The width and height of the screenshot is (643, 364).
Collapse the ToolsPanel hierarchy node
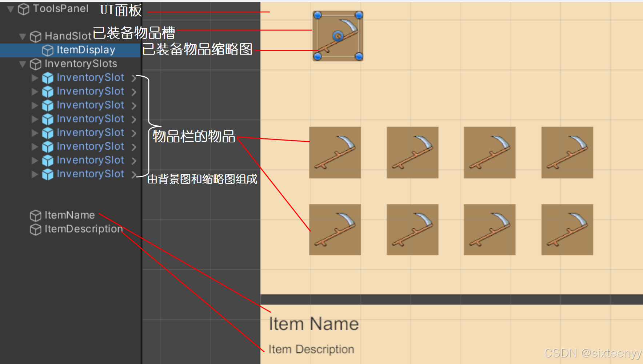[11, 9]
